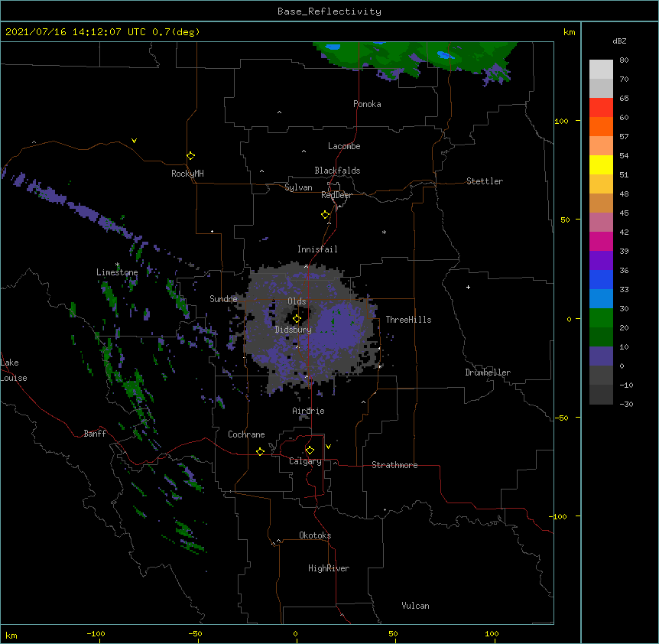
Task: Click the Base_Reflectivity title
Action: [x=329, y=11]
